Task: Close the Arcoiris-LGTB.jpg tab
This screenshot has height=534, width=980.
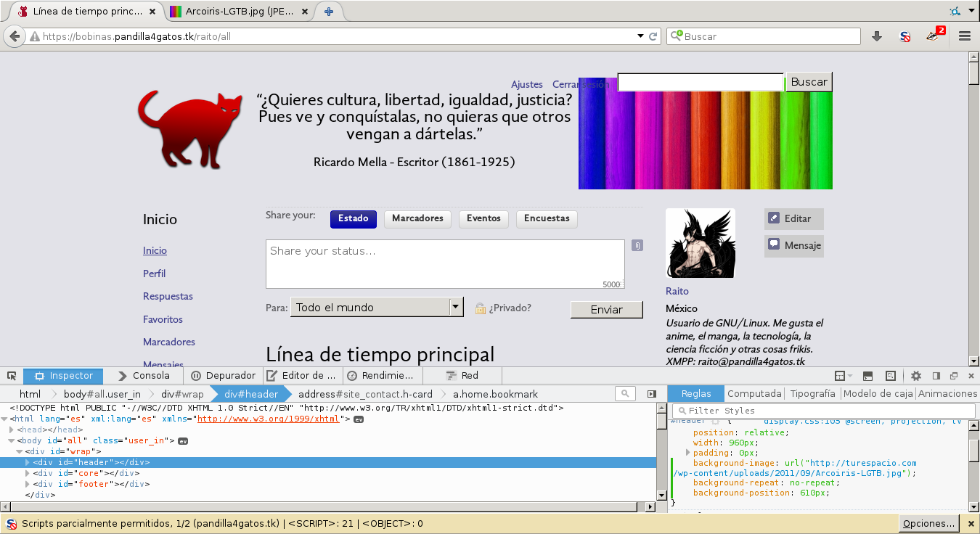Action: (305, 12)
